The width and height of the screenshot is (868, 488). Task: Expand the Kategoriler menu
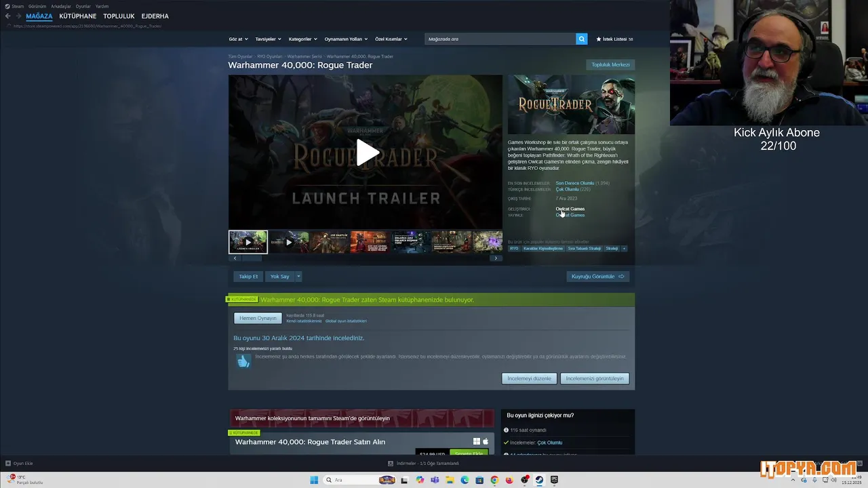click(302, 39)
